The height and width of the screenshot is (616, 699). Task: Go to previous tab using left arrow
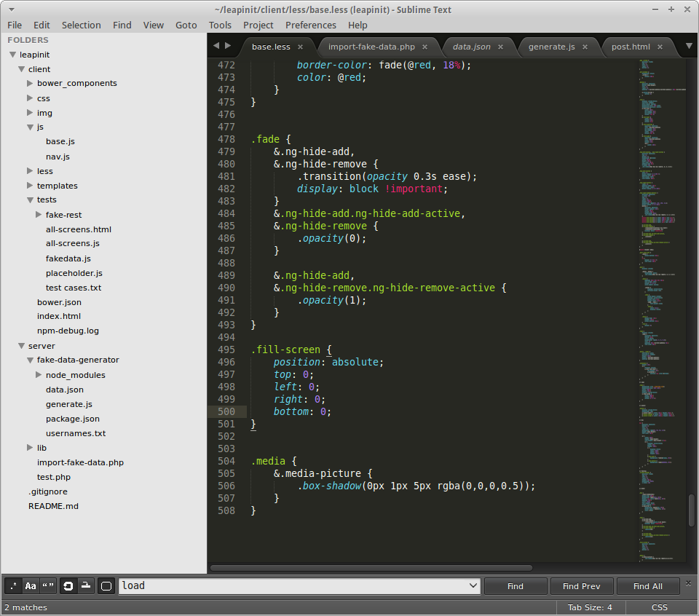coord(216,46)
